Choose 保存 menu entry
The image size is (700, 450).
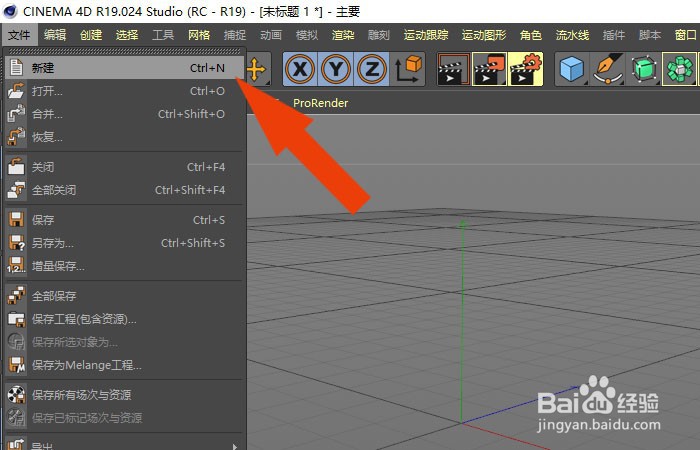(x=125, y=220)
